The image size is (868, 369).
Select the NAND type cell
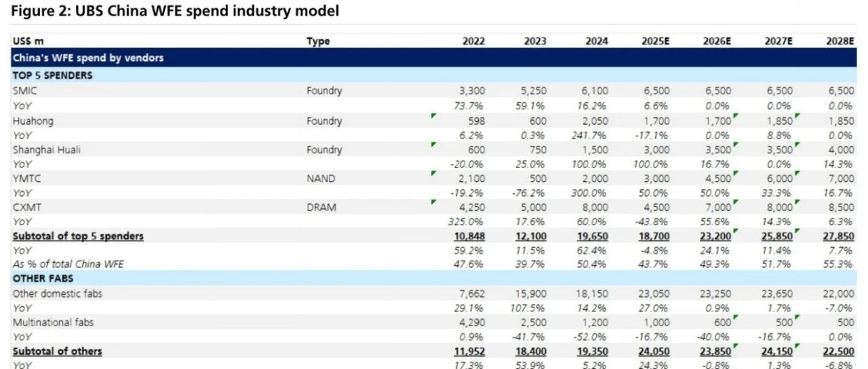[321, 179]
